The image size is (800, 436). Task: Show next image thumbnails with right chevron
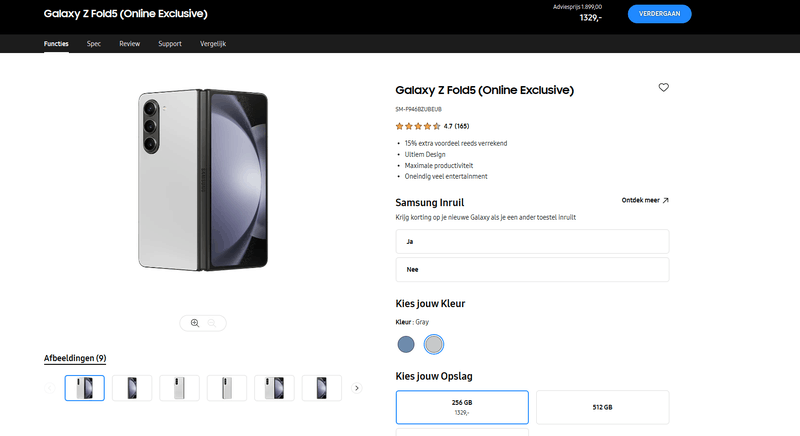[x=357, y=388]
